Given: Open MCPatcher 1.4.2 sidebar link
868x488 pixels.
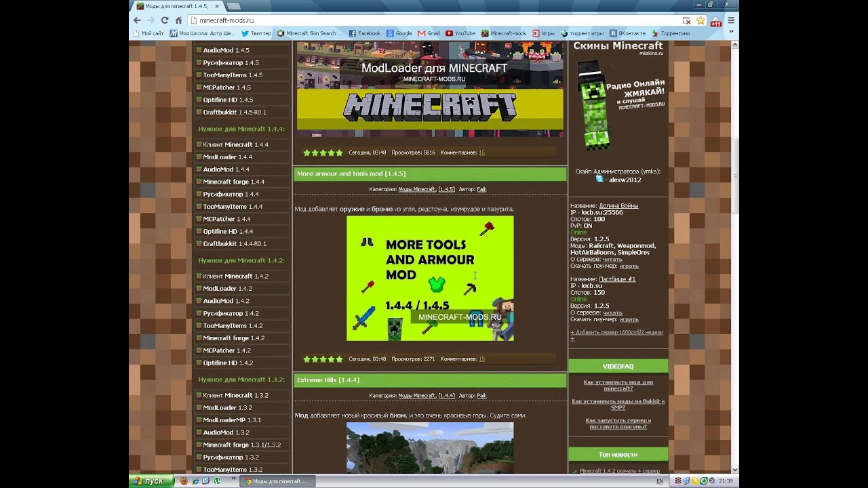Looking at the screenshot, I should point(226,350).
